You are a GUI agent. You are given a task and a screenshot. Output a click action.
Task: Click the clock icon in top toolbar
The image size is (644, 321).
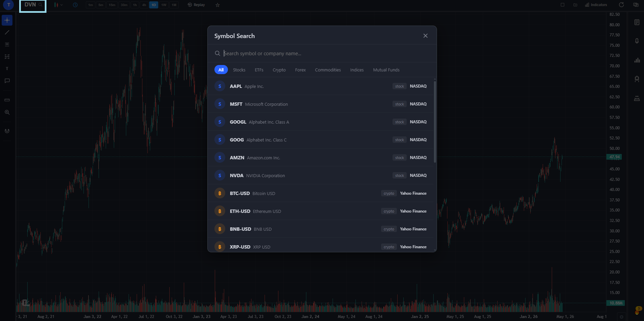pyautogui.click(x=75, y=5)
